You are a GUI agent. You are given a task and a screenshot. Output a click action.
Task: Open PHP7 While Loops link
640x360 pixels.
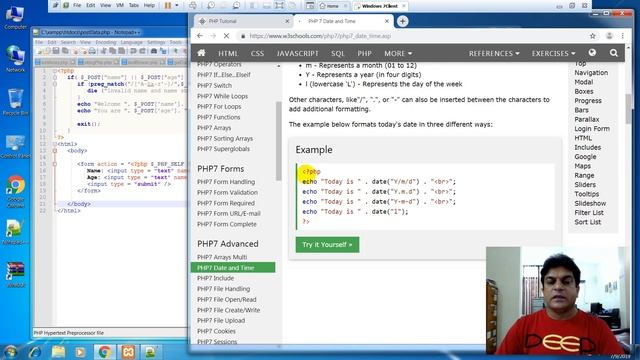(222, 96)
